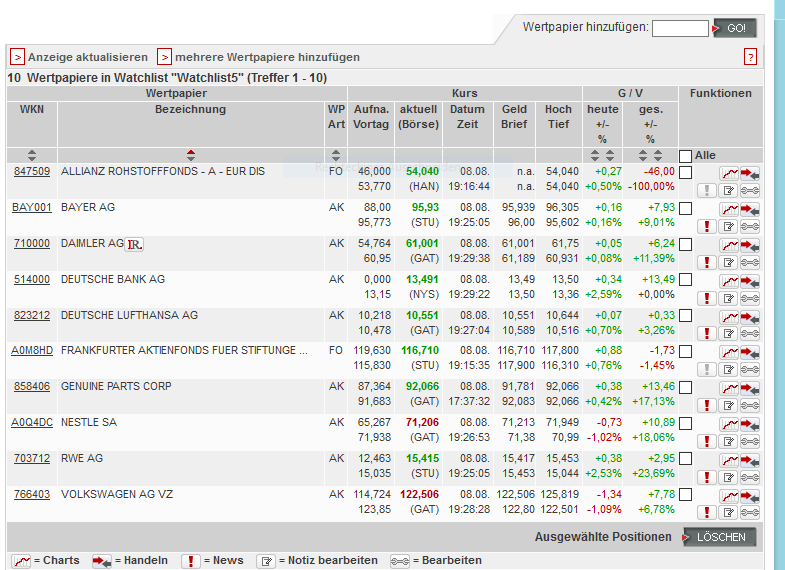
Task: Check the GENUINE PARTS CORP checkbox
Action: tap(685, 388)
